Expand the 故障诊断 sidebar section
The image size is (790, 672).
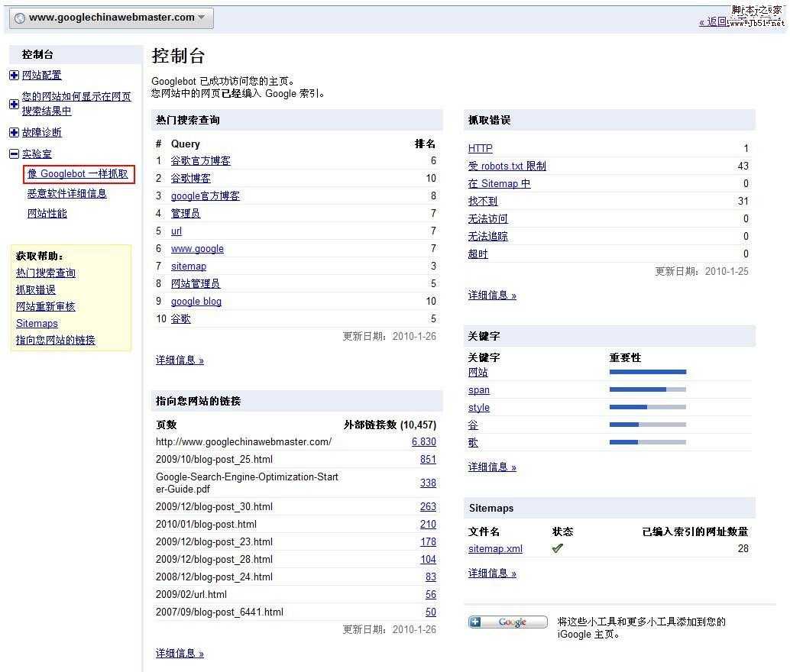point(12,133)
